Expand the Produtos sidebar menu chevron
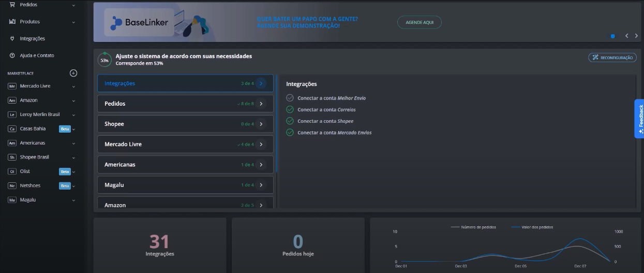 [x=73, y=22]
